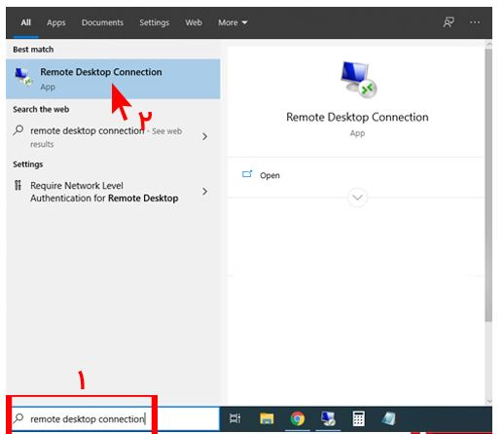Click the magnifier icon in taskbar search box
Image resolution: width=504 pixels, height=434 pixels.
(x=18, y=418)
